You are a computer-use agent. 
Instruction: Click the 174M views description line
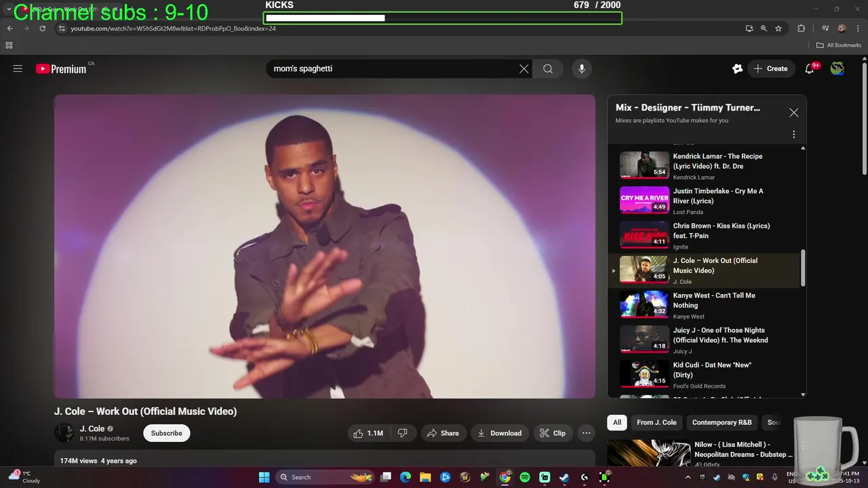[98, 461]
